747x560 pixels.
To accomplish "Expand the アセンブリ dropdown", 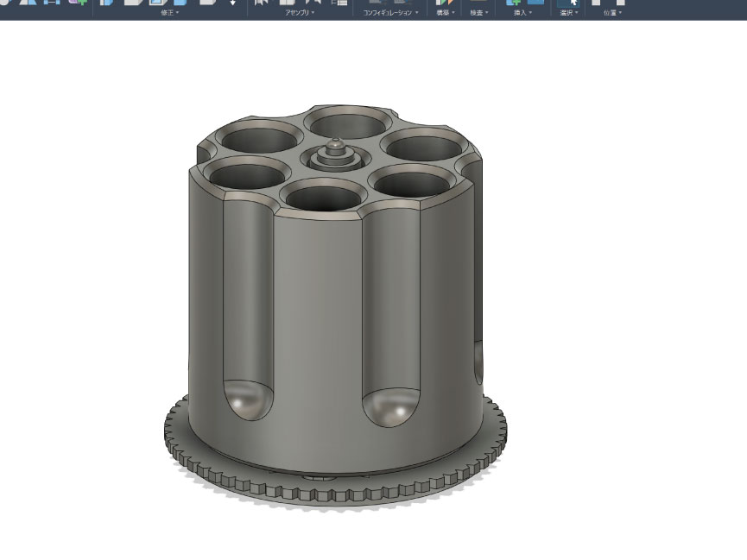I will click(301, 14).
